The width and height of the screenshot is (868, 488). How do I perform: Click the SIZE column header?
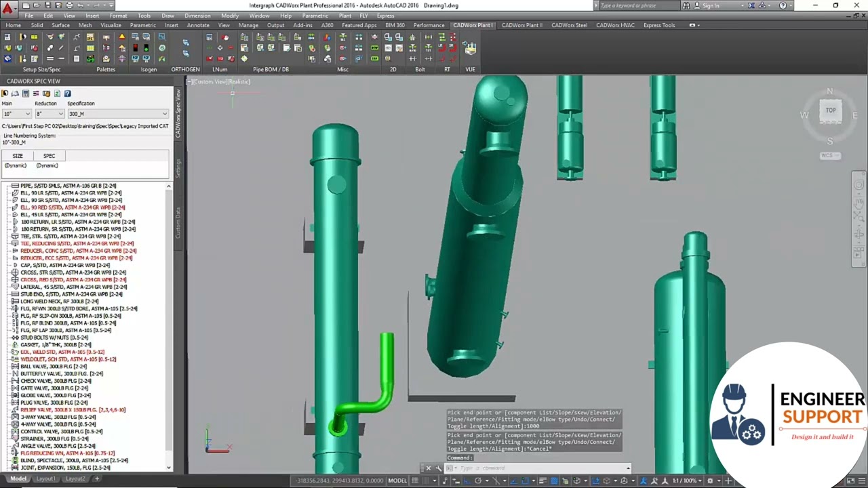[18, 156]
